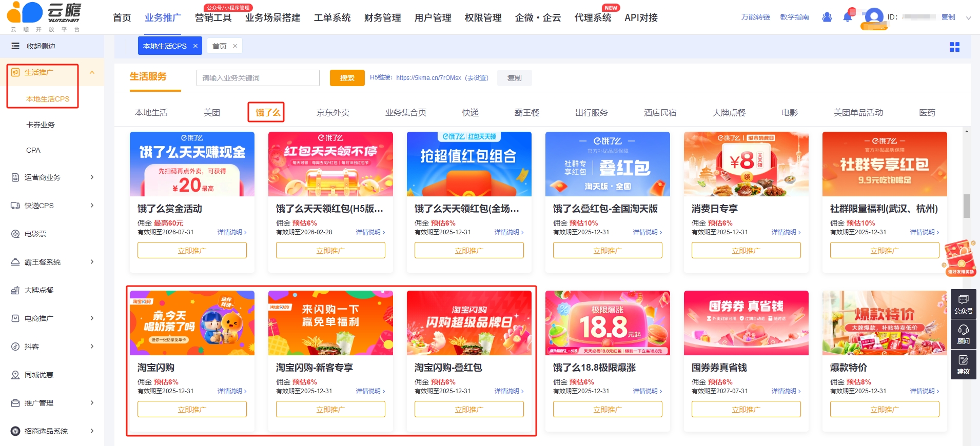Click the invite-friends red envelope icon

959,257
